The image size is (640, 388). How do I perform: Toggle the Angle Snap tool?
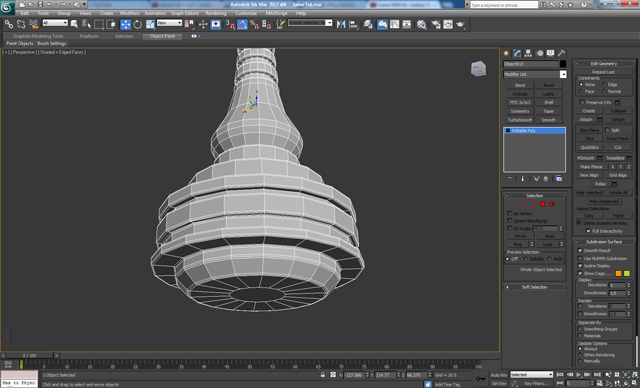pyautogui.click(x=242, y=24)
